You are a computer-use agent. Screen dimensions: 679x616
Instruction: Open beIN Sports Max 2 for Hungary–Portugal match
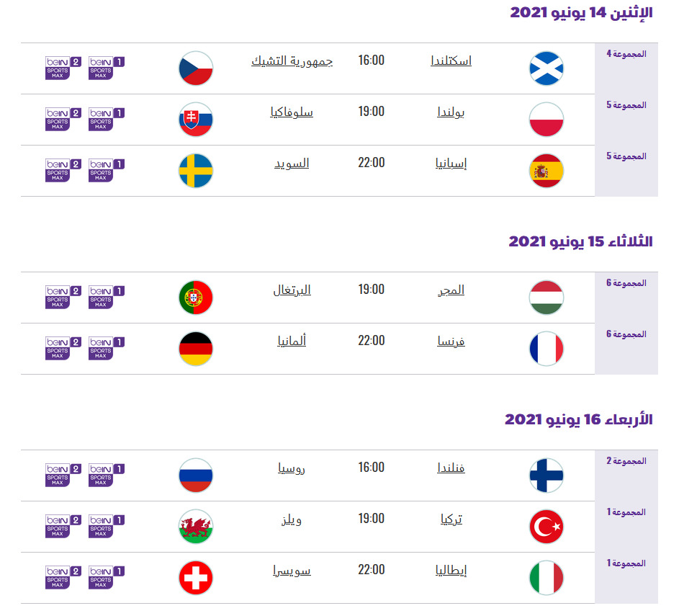point(63,297)
